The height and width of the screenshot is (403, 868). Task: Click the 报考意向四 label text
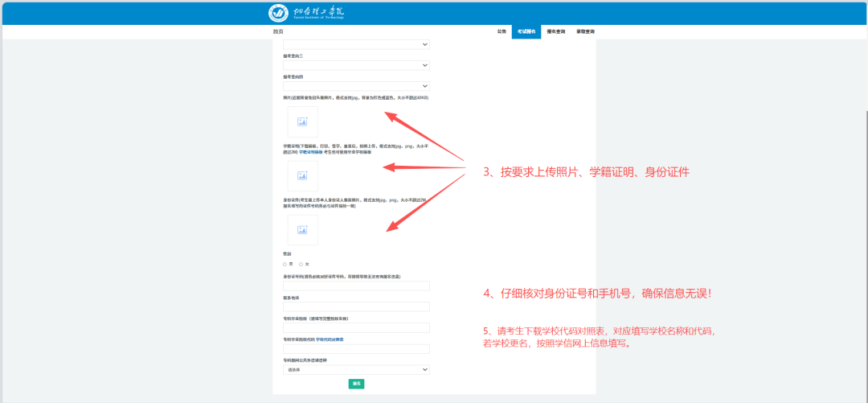point(291,76)
